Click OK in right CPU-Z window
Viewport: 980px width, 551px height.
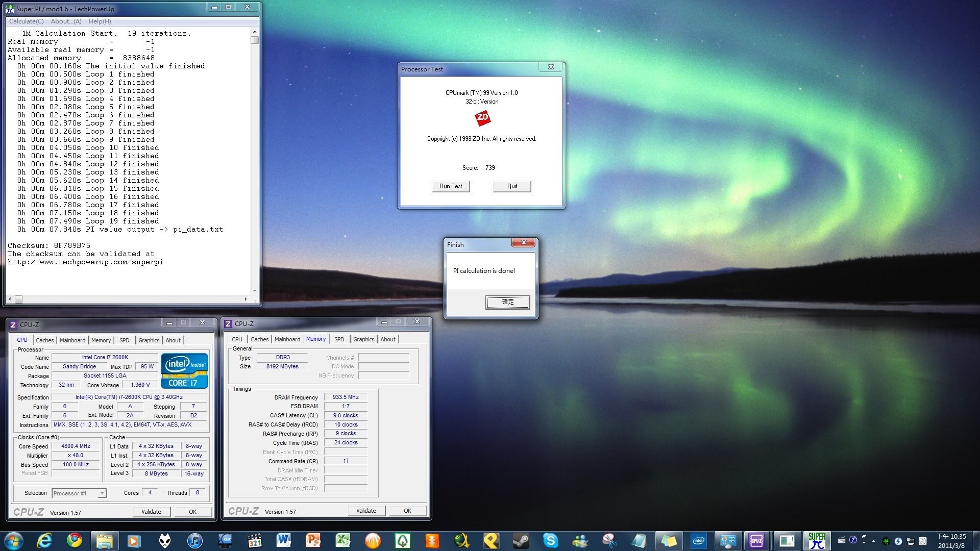pyautogui.click(x=407, y=511)
